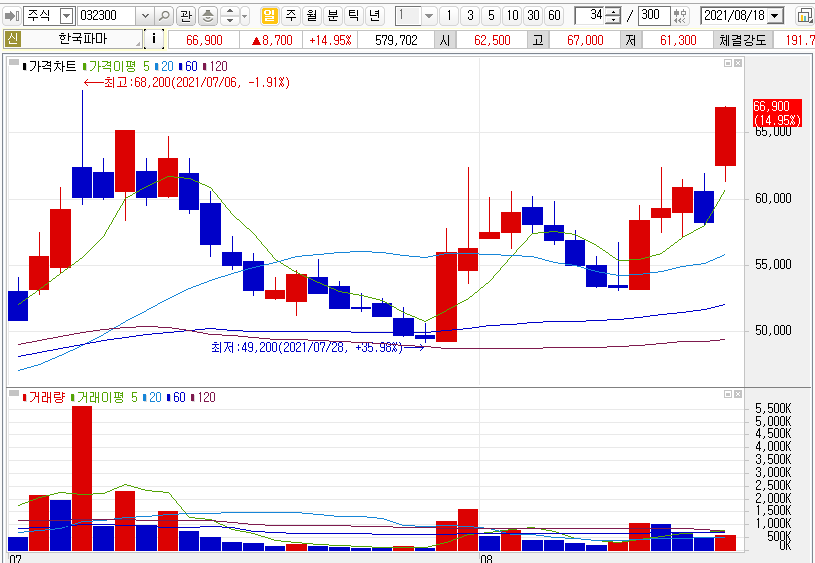Click the 가격차트 legend label
This screenshot has width=815, height=563.
pyautogui.click(x=52, y=67)
